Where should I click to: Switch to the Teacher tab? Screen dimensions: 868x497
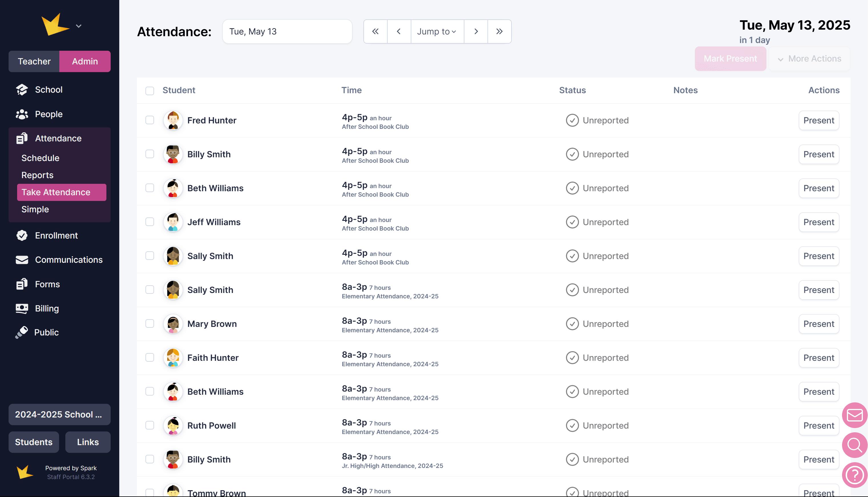tap(34, 62)
